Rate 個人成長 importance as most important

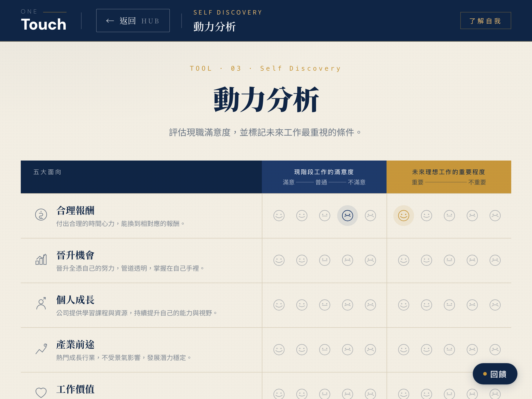404,305
